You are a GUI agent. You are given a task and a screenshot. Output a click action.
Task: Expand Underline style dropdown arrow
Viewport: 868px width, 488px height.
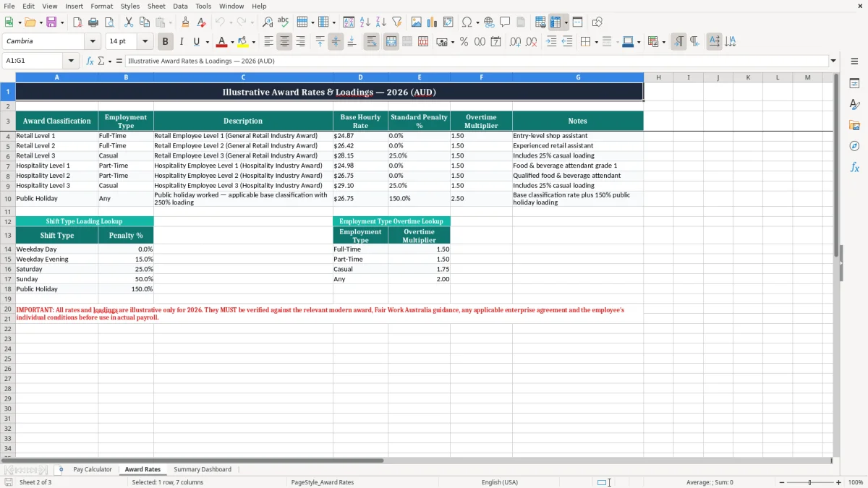pos(207,42)
